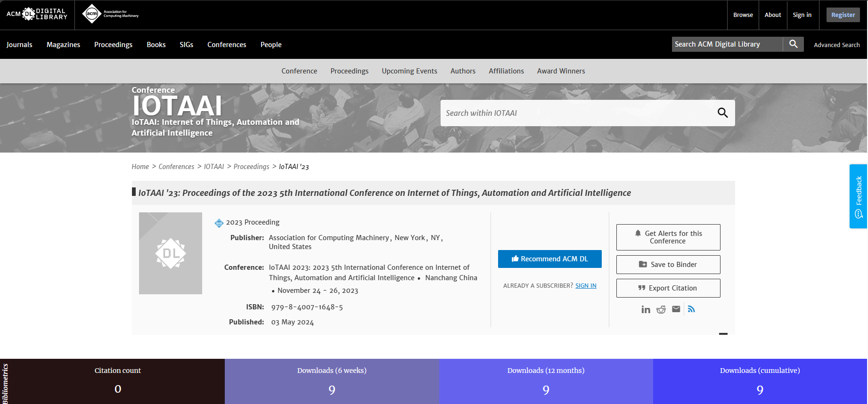Open Magazines menu
This screenshot has height=404, width=868.
(x=63, y=45)
